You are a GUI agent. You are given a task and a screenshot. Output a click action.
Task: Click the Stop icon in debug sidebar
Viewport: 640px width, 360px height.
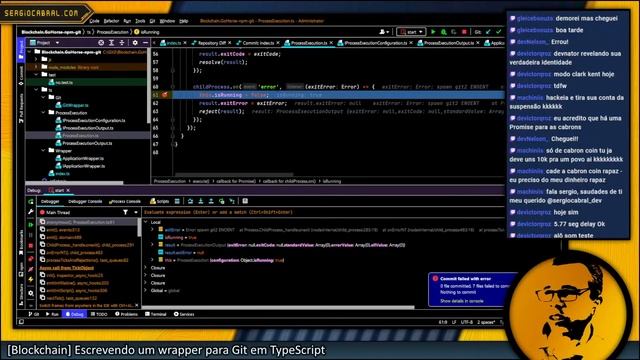point(31,246)
